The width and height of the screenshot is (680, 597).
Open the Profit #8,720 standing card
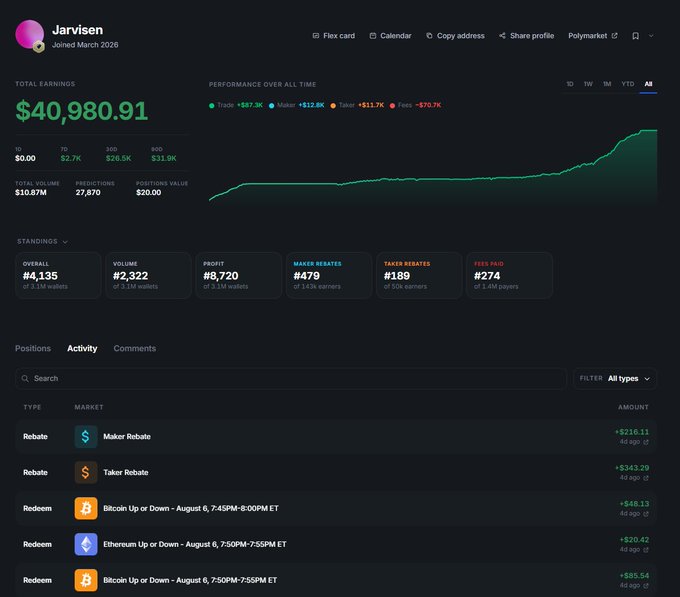pos(239,275)
